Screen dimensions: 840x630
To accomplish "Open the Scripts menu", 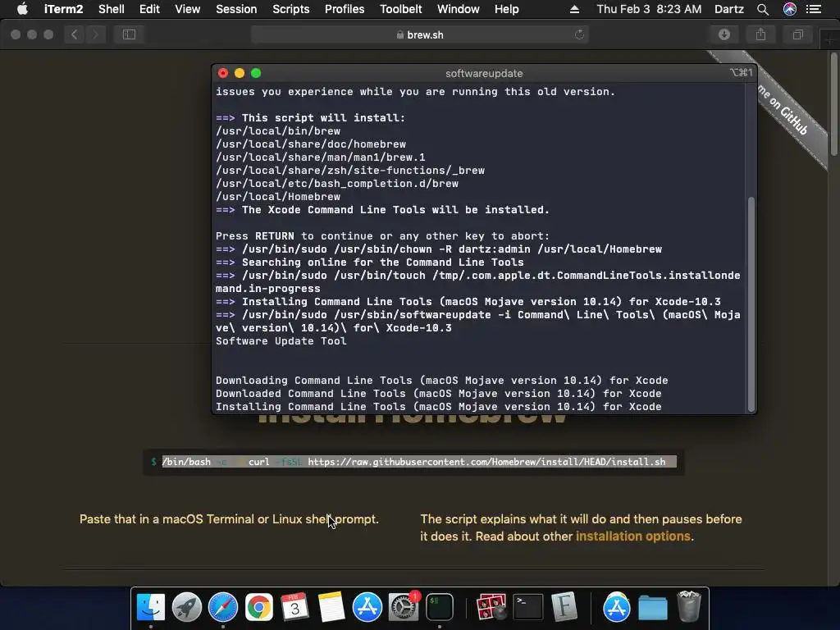I will pos(291,9).
